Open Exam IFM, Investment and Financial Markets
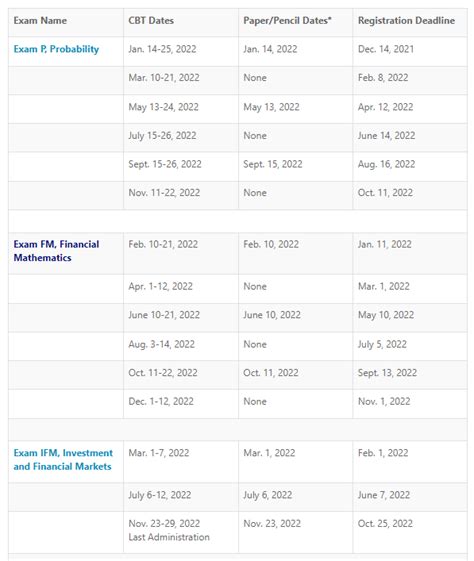 coord(63,459)
